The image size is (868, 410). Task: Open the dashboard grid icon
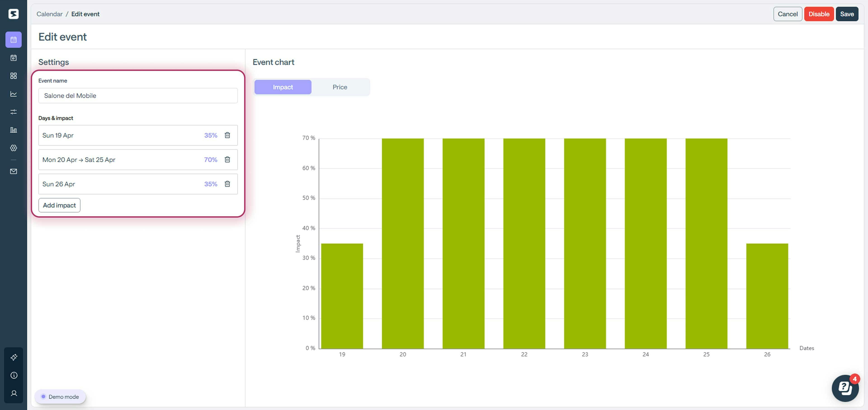14,76
